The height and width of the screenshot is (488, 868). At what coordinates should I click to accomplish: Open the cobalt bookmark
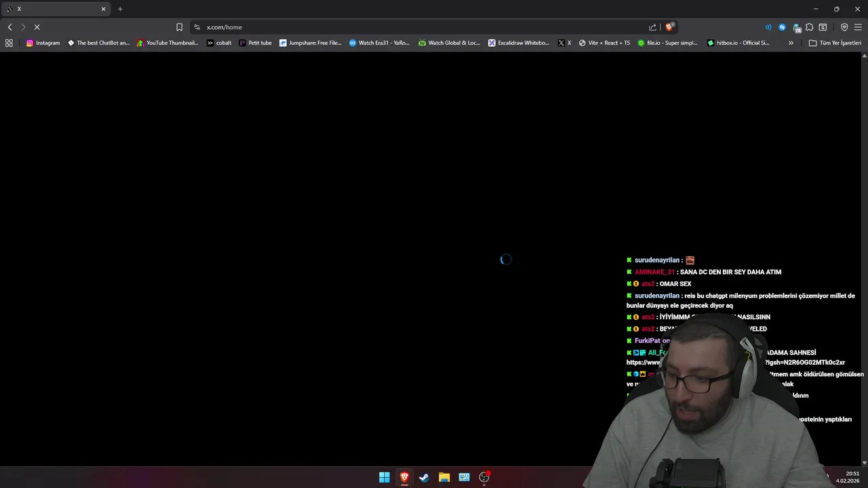coord(219,43)
